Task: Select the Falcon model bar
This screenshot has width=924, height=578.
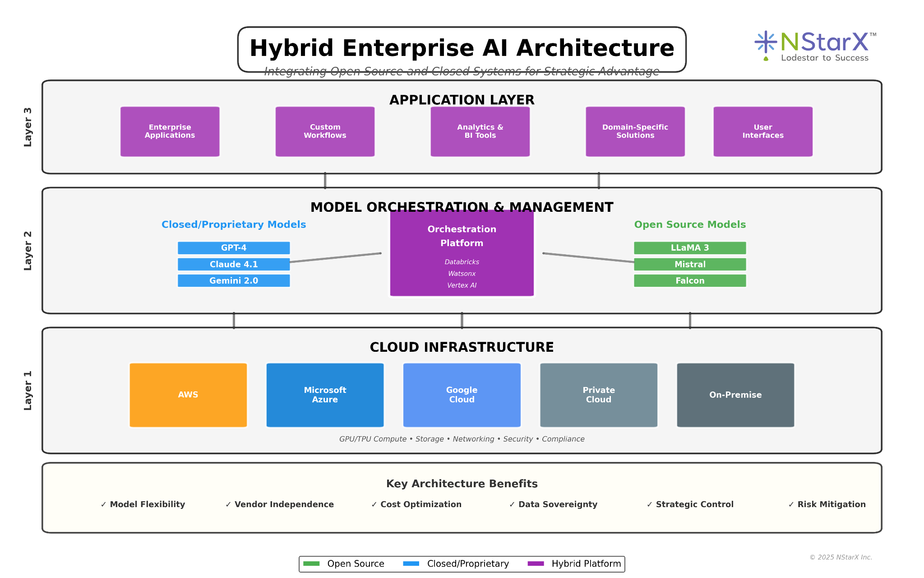Action: tap(689, 280)
